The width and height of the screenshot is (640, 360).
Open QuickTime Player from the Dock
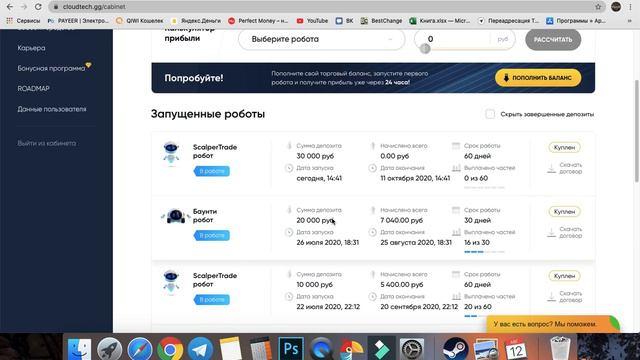[x=321, y=349]
